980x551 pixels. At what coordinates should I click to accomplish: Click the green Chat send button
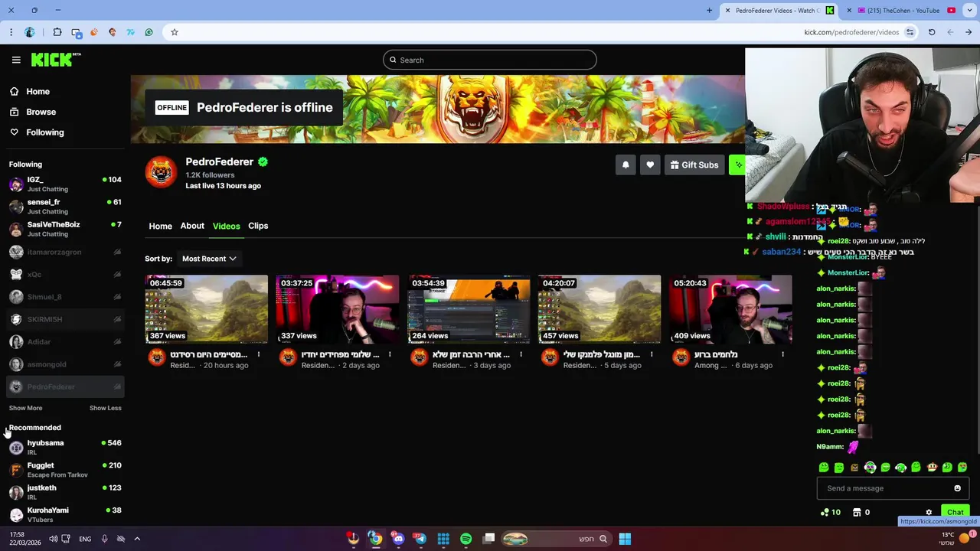click(x=955, y=512)
